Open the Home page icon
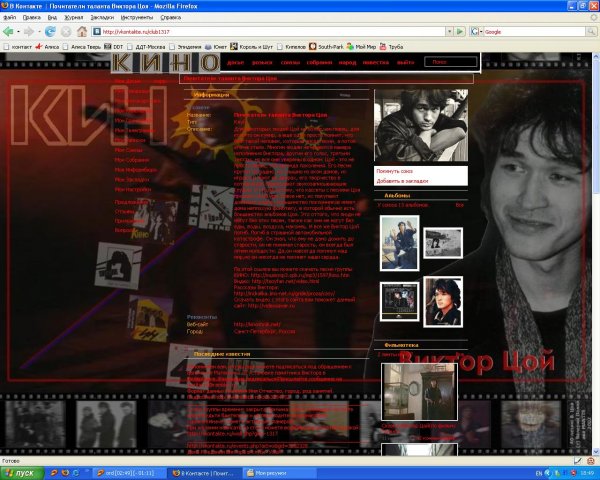 pyautogui.click(x=82, y=31)
